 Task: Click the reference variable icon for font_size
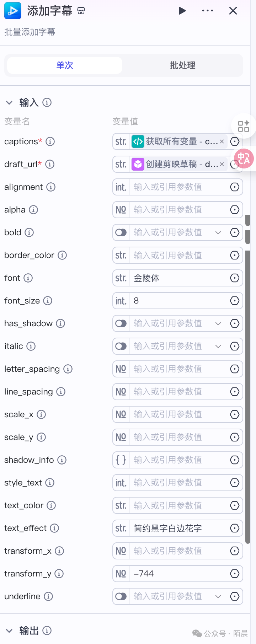point(235,301)
